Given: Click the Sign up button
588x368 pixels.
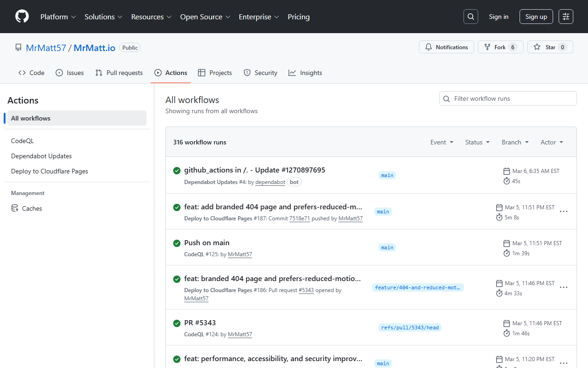Looking at the screenshot, I should [536, 17].
